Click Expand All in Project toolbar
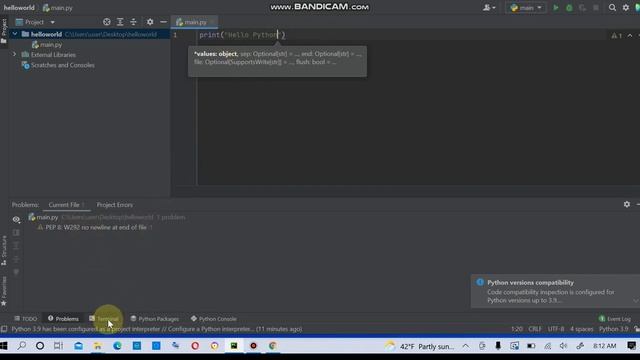Image resolution: width=640 pixels, height=360 pixels. coord(120,22)
